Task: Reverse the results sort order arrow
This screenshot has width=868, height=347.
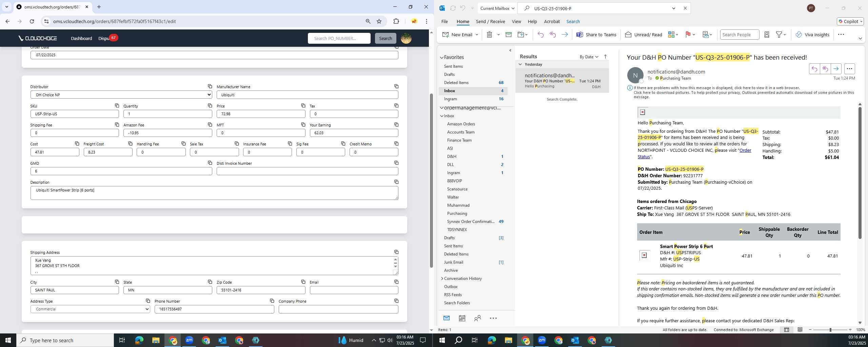Action: tap(605, 57)
